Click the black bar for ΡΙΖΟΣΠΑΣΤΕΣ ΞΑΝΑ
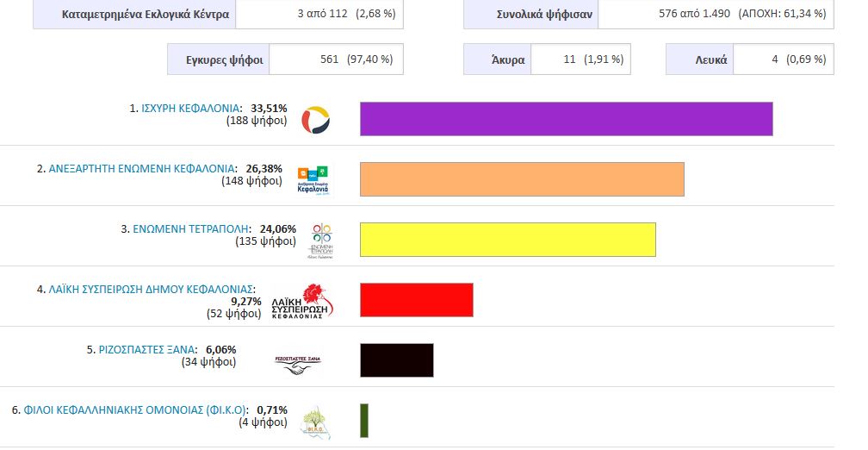 [396, 360]
